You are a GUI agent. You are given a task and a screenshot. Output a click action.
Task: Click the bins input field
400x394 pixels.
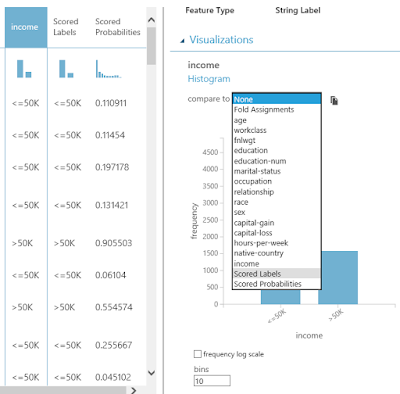click(212, 381)
